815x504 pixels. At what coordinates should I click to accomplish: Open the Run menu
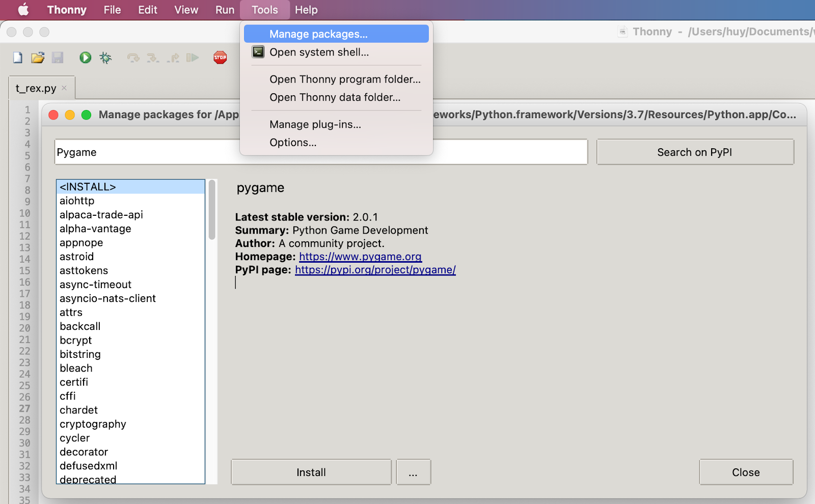(x=225, y=10)
